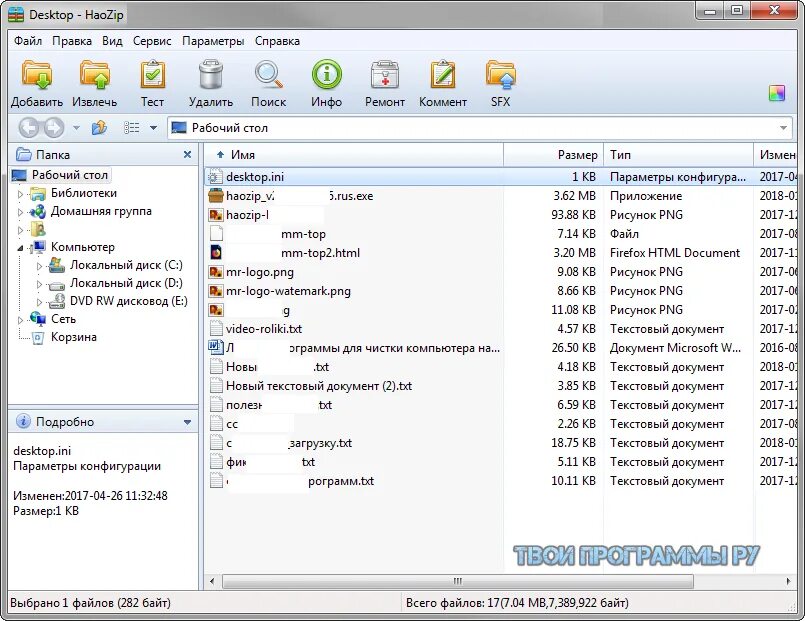
Task: Show the Инфо information icon
Action: (x=327, y=75)
